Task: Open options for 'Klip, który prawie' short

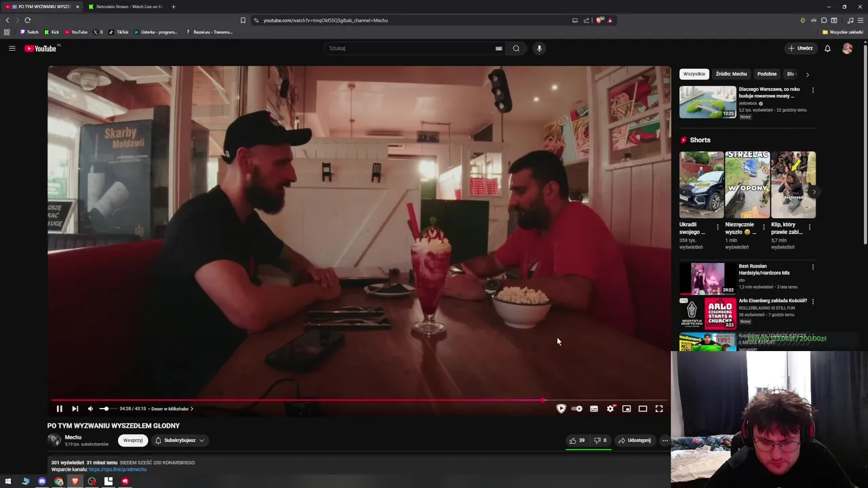Action: pyautogui.click(x=809, y=227)
